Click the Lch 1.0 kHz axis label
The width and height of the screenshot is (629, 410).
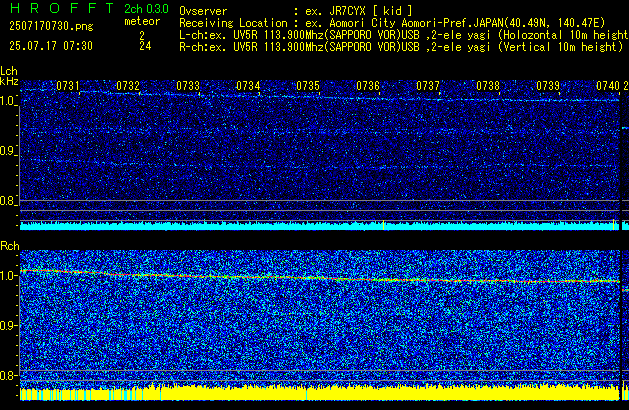tap(7, 101)
